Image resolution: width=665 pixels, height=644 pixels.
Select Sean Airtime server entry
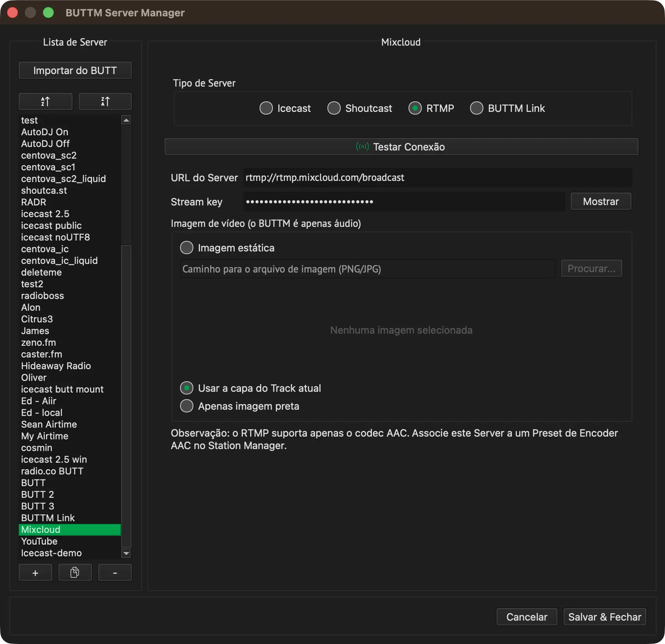pyautogui.click(x=70, y=424)
